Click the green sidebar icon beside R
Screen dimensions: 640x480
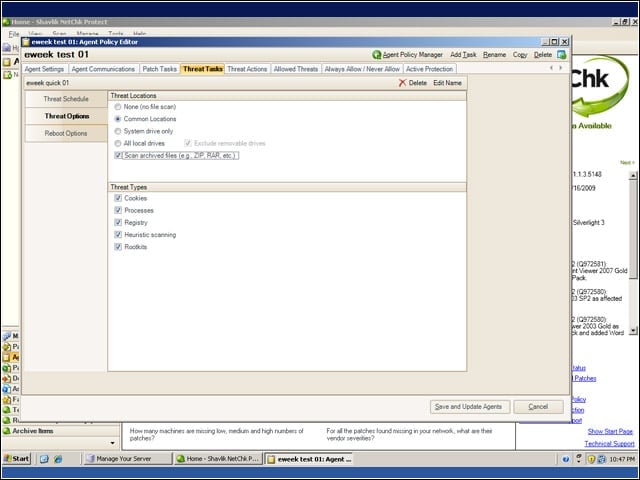pos(7,420)
